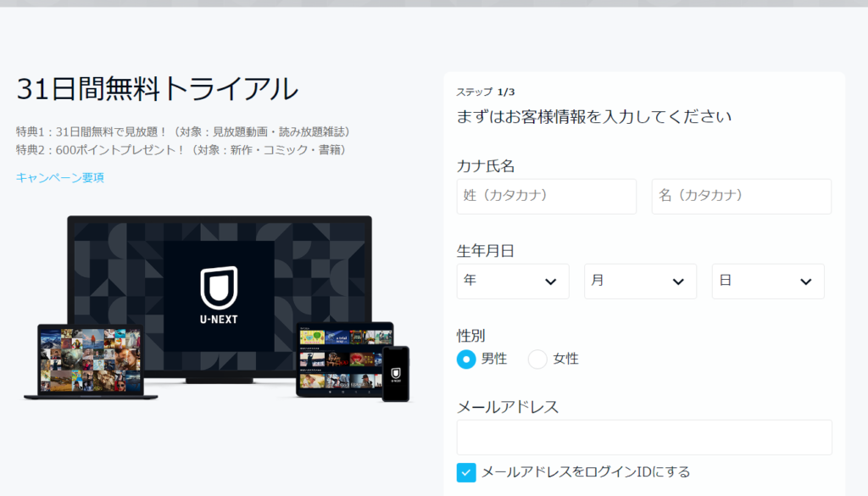868x496 pixels.
Task: Click the laptop with movie thumbnails
Action: [x=90, y=362]
